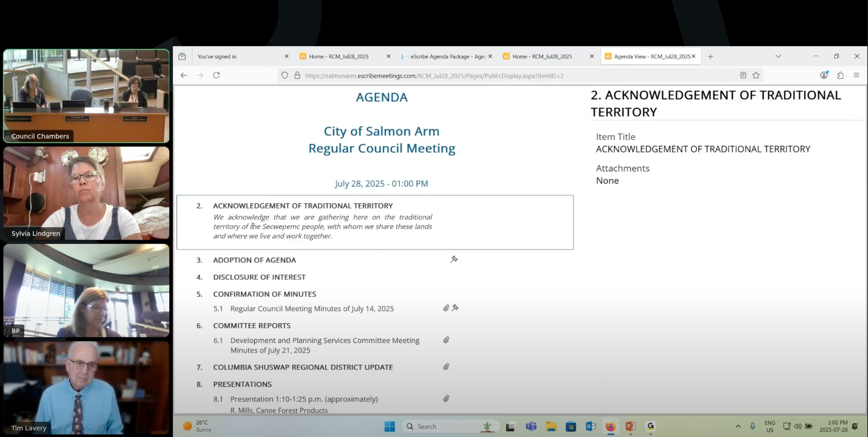Show hidden icons in the system tray
This screenshot has height=437, width=868.
click(738, 426)
